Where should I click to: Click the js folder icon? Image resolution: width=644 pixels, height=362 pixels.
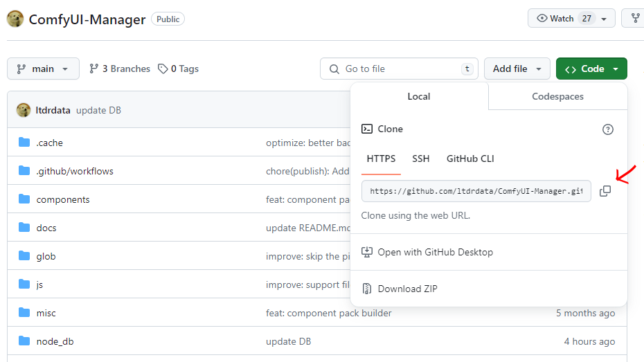(24, 284)
